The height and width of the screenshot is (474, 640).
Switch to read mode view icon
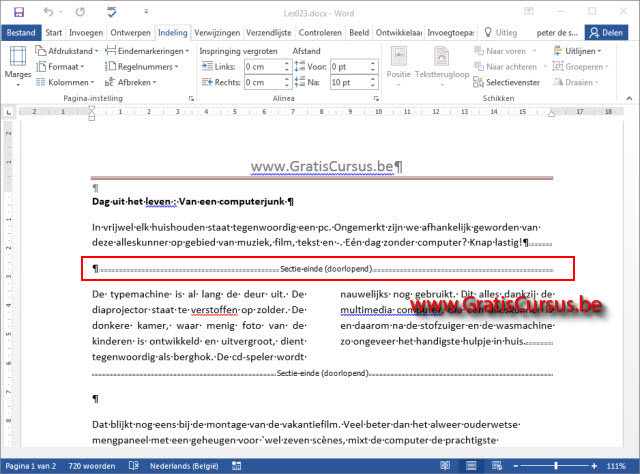click(445, 465)
